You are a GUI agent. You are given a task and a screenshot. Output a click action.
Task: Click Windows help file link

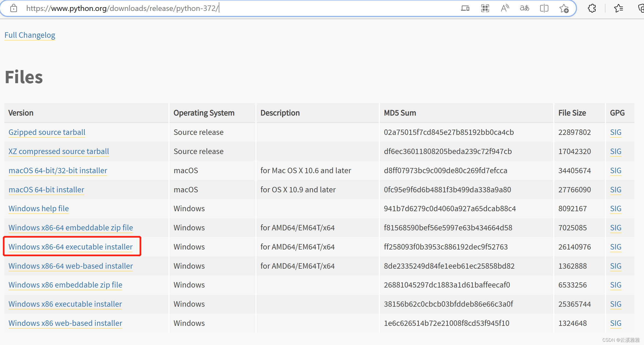[x=39, y=208]
